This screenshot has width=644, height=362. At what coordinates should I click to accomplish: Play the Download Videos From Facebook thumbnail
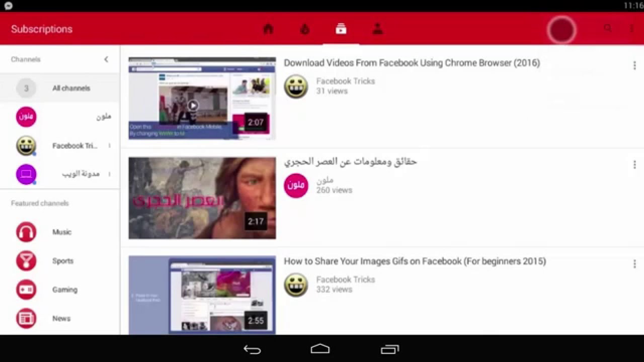point(202,98)
